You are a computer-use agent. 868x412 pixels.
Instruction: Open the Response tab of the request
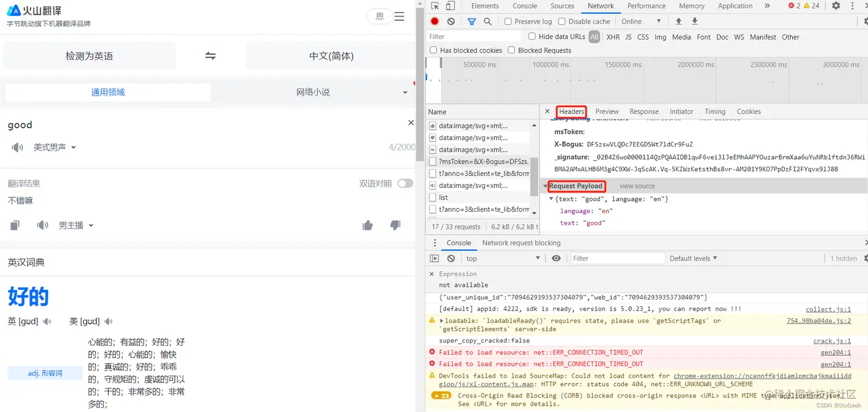[x=644, y=111]
